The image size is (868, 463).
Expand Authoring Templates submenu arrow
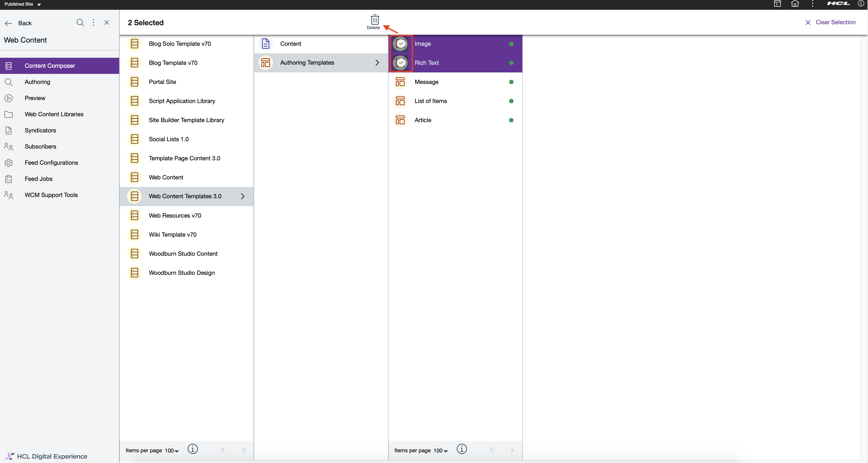pos(377,63)
